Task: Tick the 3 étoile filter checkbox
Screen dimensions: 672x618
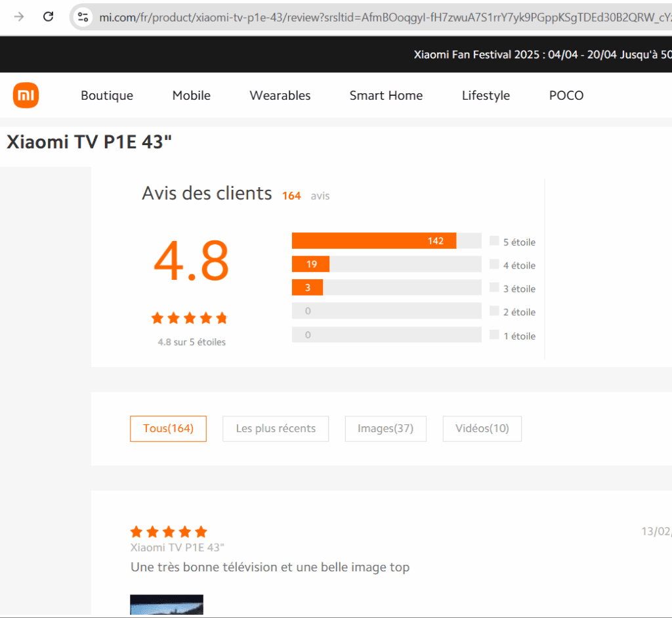Action: pos(494,288)
